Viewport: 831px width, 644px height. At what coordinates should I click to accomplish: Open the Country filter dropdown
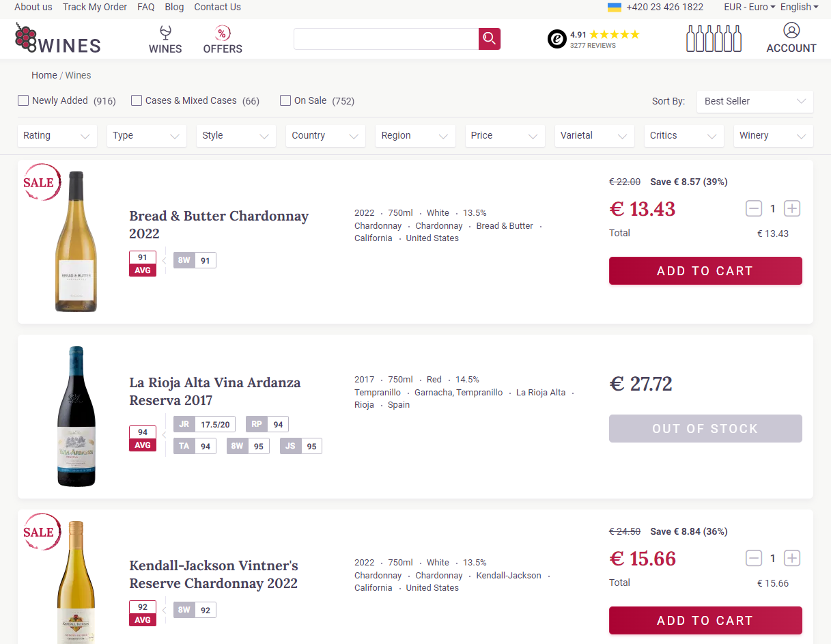coord(325,136)
